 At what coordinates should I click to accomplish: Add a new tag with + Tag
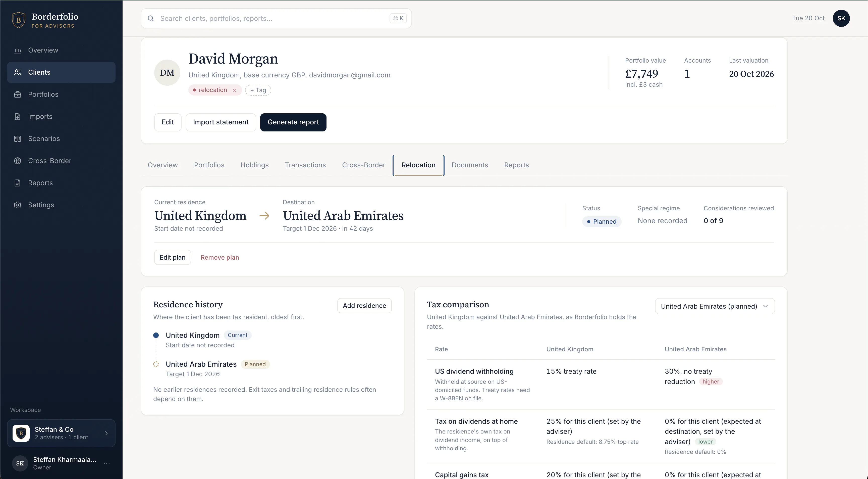(258, 90)
